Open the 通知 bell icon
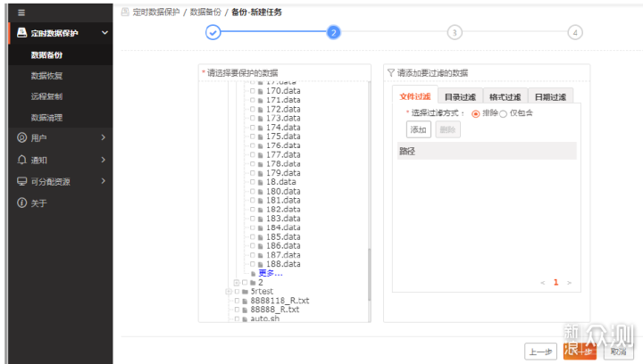This screenshot has width=643, height=364. click(21, 160)
